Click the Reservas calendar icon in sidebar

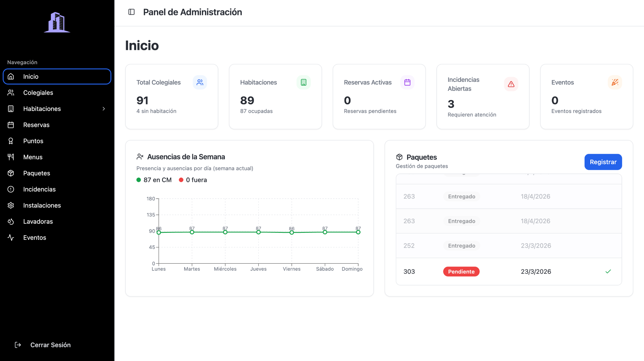coord(11,125)
